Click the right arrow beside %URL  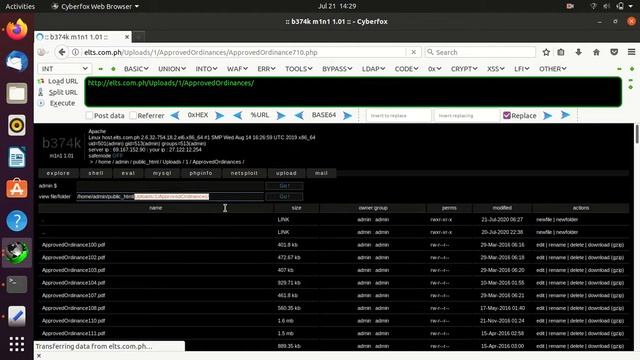click(281, 116)
